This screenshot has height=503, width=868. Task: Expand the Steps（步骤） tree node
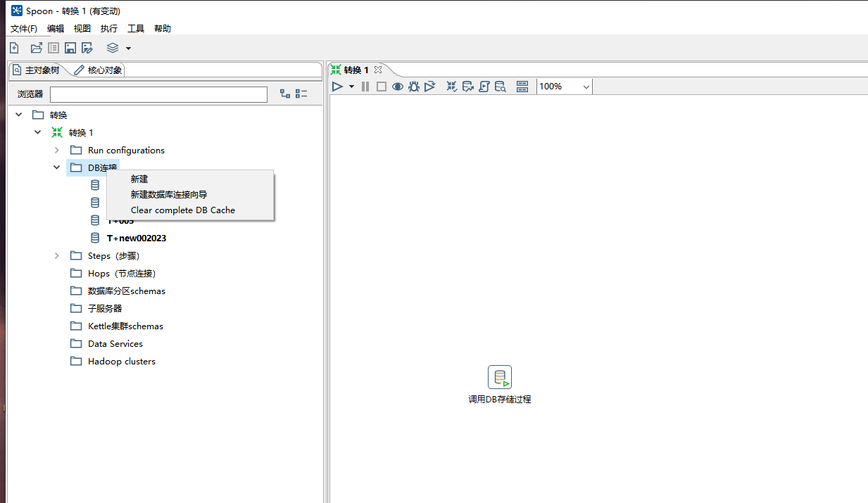(x=57, y=255)
